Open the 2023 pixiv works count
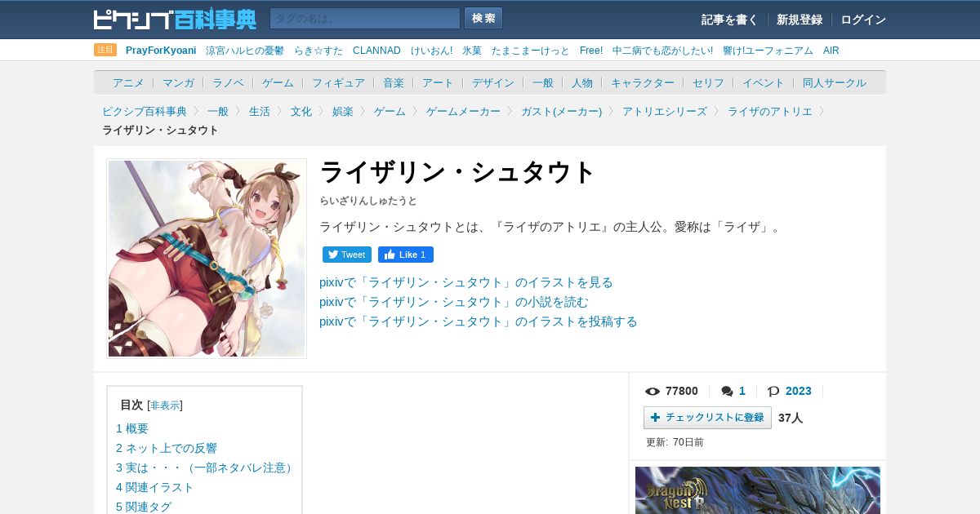980x514 pixels. [799, 392]
